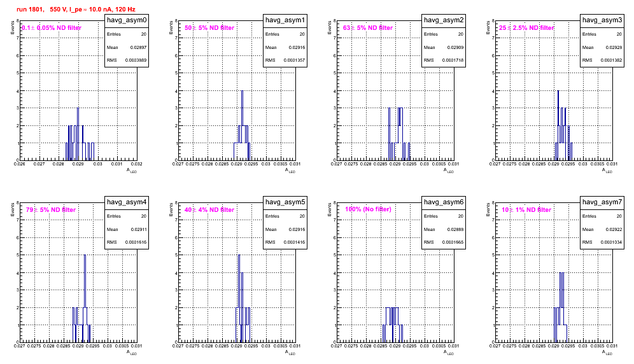The image size is (634, 364).
Task: Select the havg_asym6 histogram title
Action: [444, 202]
